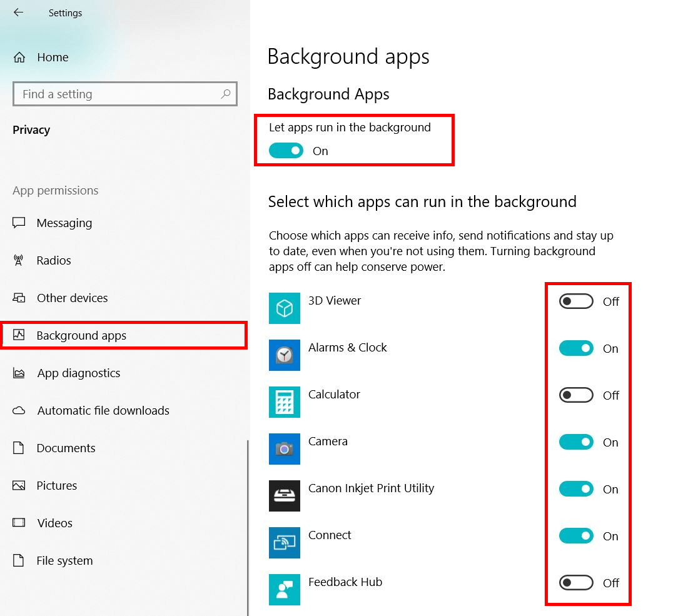Image resolution: width=678 pixels, height=616 pixels.
Task: Select Background apps in sidebar
Action: tap(124, 335)
